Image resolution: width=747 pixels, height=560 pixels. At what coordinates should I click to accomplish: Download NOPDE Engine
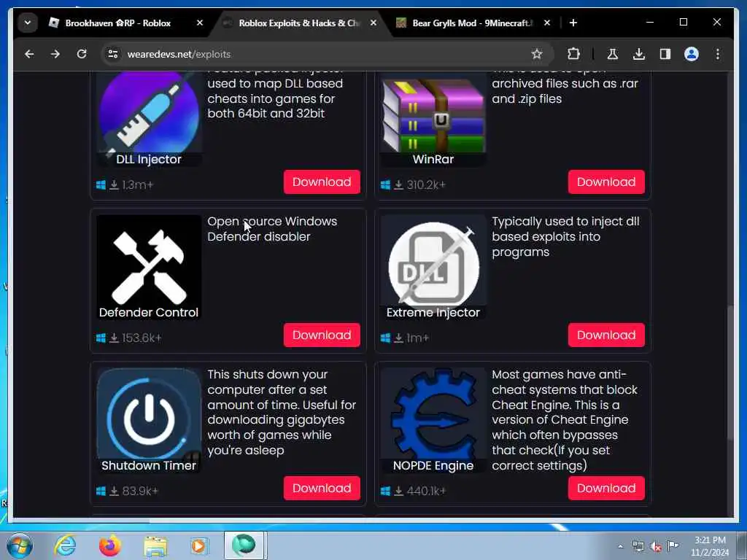606,488
